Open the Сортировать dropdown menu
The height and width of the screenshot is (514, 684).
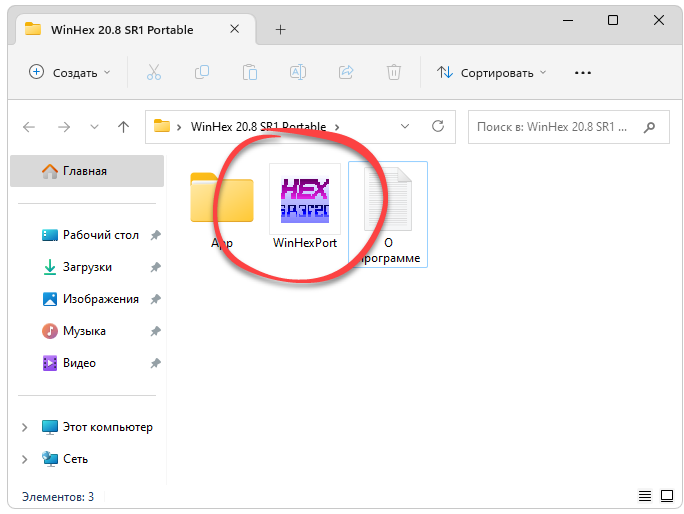point(492,72)
